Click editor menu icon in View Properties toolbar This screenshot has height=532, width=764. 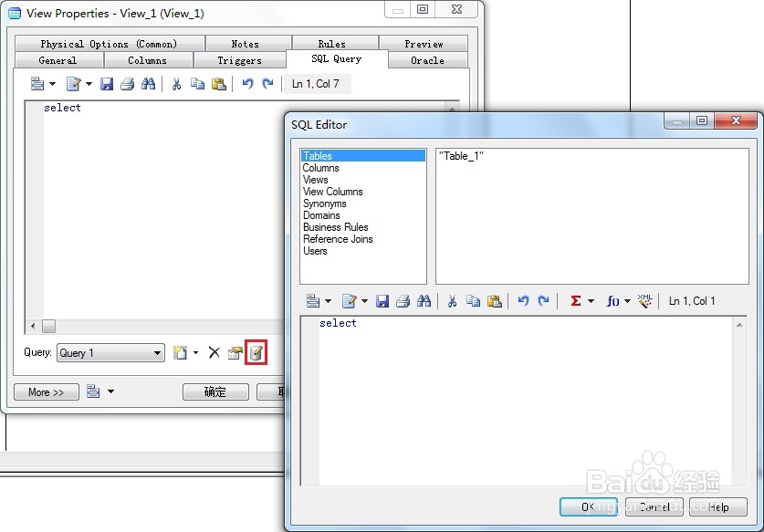coord(37,84)
